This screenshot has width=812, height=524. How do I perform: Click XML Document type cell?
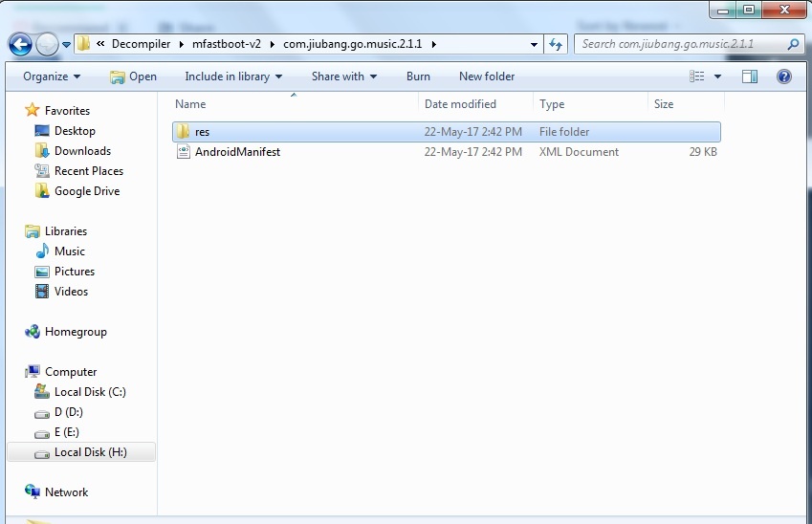pos(579,152)
